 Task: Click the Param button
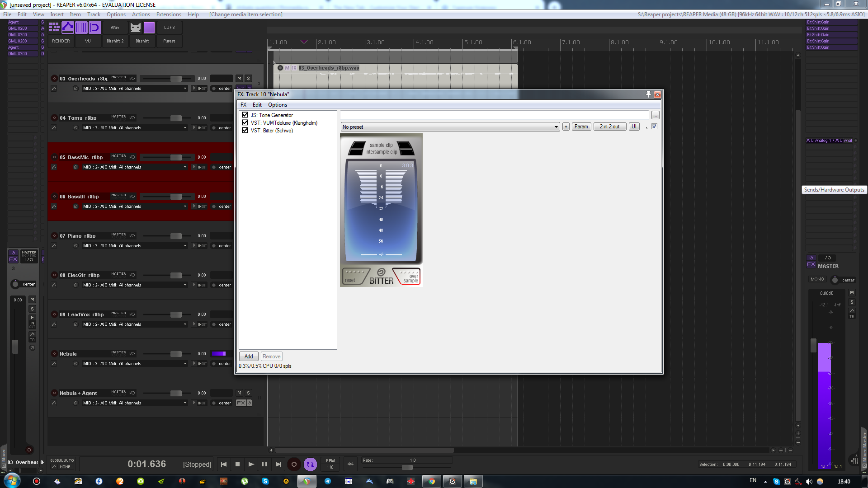(x=581, y=127)
